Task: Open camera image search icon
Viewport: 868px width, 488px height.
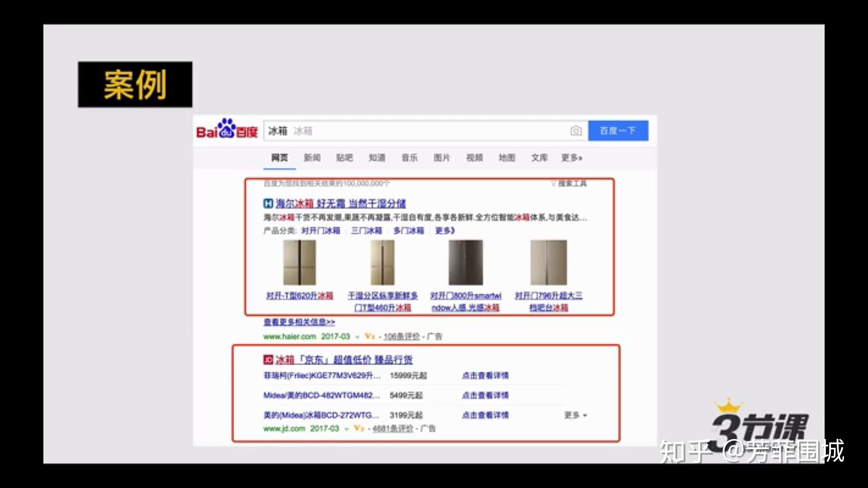Action: [576, 131]
